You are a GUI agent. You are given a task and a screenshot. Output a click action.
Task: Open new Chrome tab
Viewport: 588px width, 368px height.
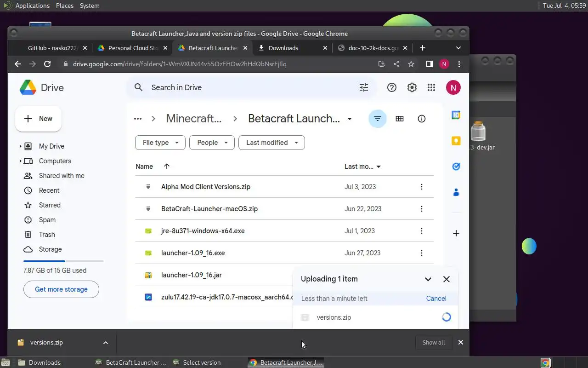423,48
